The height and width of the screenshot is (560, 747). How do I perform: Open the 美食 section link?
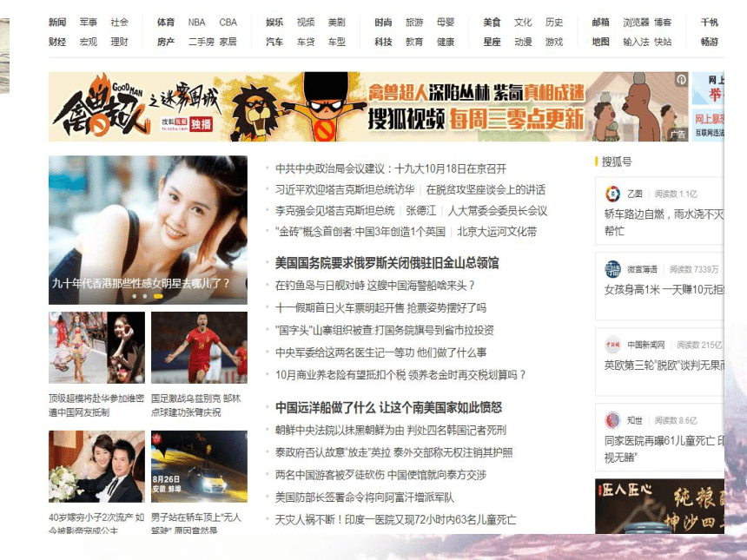click(x=492, y=23)
